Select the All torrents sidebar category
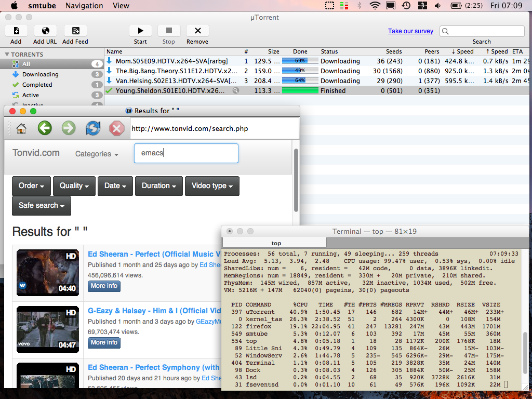Viewport: 532px width, 399px height. point(51,64)
